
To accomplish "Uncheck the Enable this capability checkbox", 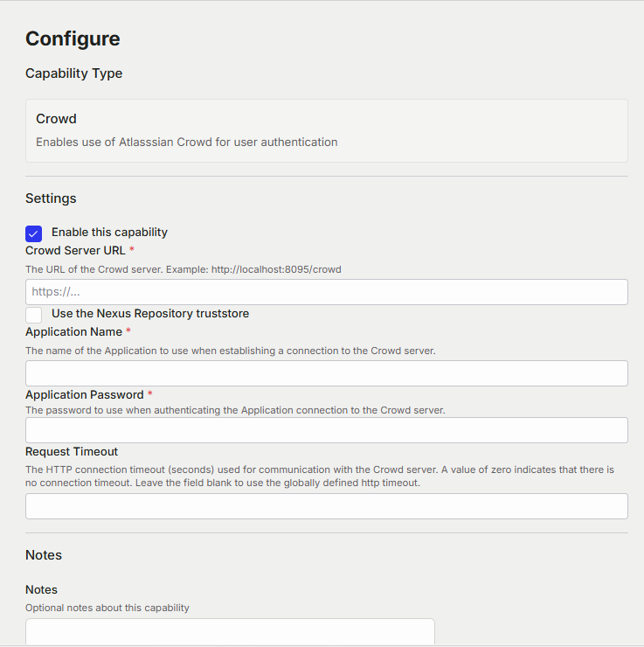I will click(33, 233).
